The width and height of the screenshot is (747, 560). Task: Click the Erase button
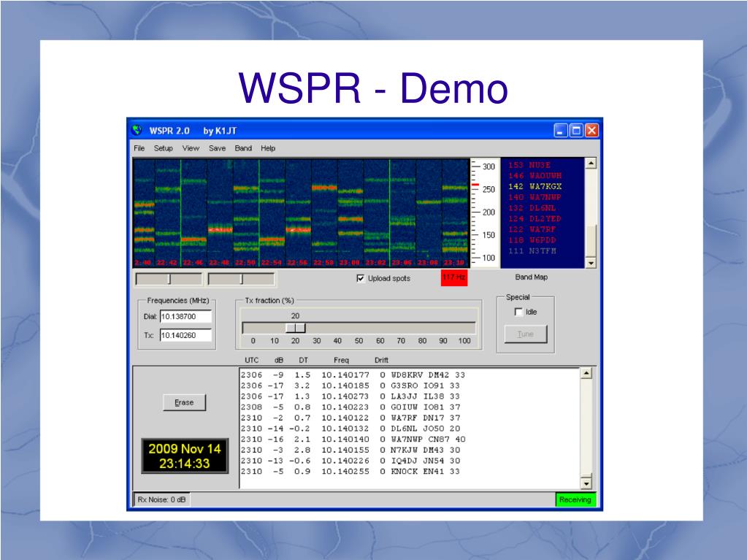tap(184, 402)
